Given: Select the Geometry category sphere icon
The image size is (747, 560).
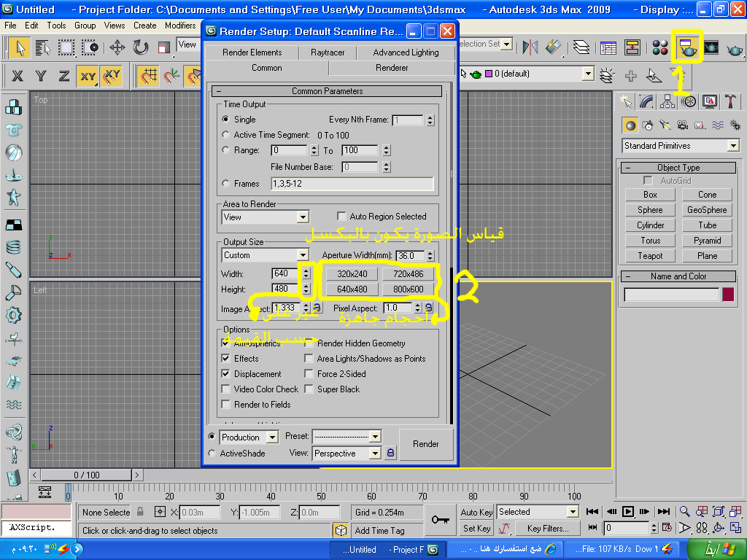Looking at the screenshot, I should (630, 125).
